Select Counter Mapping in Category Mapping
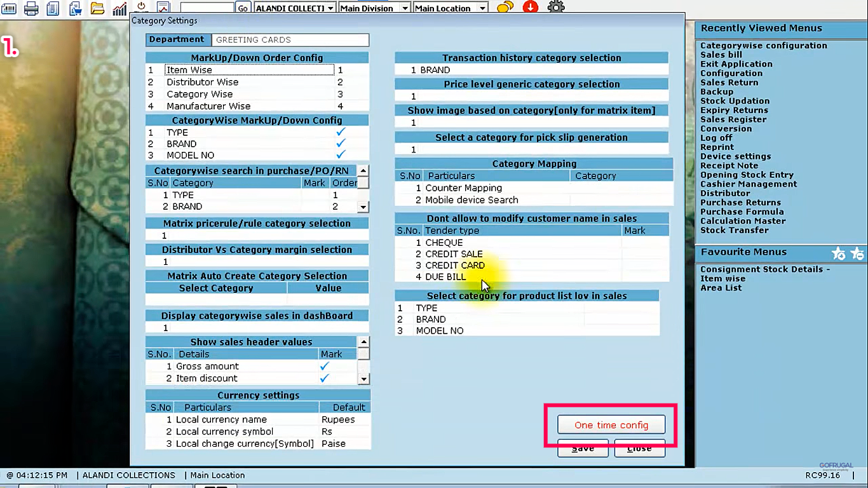The height and width of the screenshot is (488, 868). pyautogui.click(x=534, y=188)
